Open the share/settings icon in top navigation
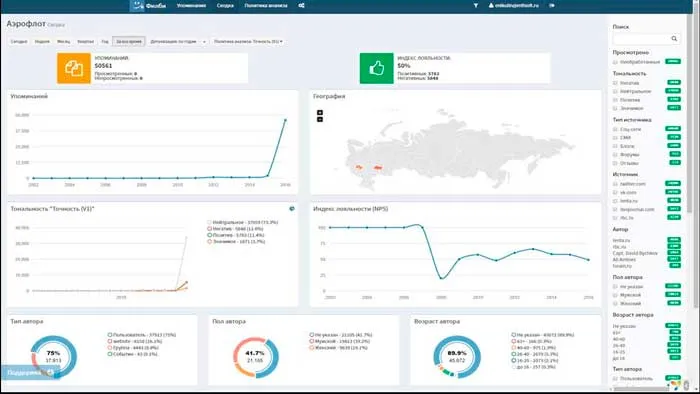The image size is (700, 394). [x=301, y=5]
